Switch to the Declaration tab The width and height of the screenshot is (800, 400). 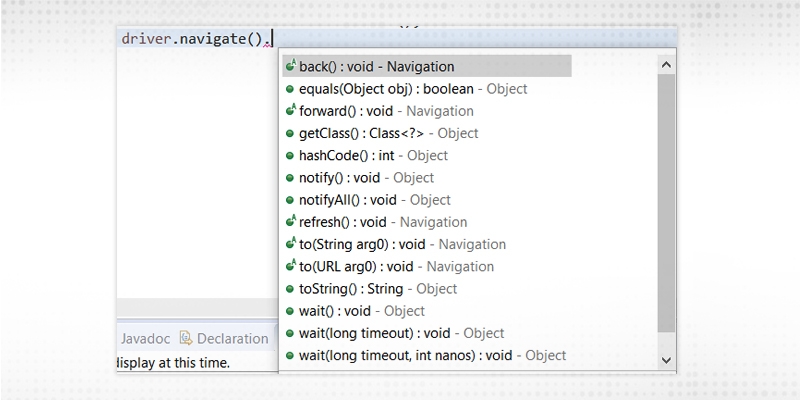tap(231, 338)
